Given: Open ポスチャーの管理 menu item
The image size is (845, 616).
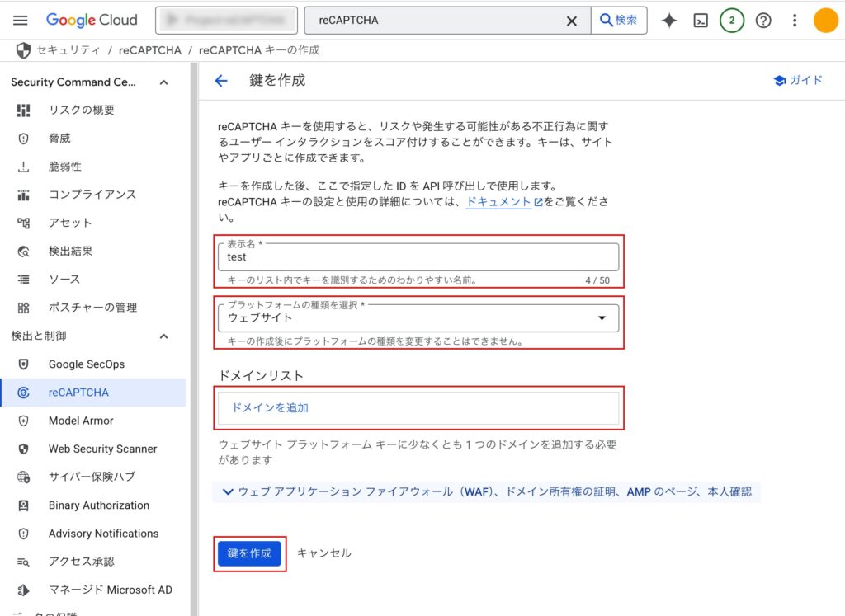Looking at the screenshot, I should click(x=92, y=308).
